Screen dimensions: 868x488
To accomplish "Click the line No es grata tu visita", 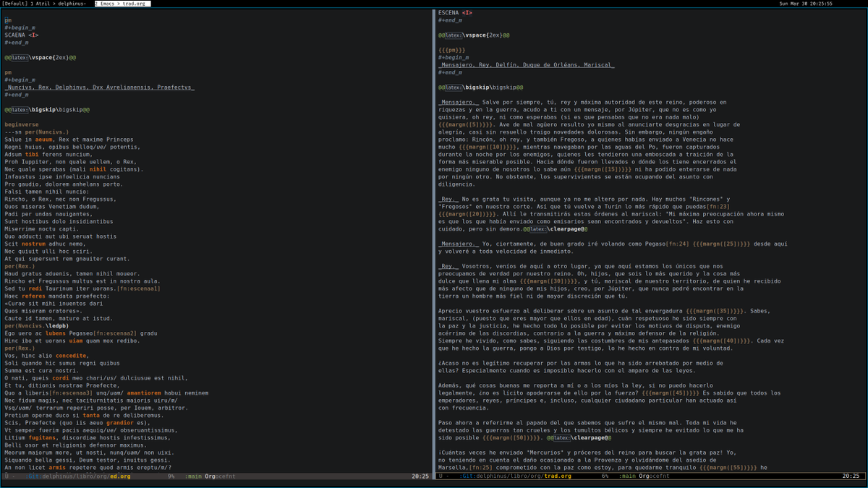I will tap(584, 199).
